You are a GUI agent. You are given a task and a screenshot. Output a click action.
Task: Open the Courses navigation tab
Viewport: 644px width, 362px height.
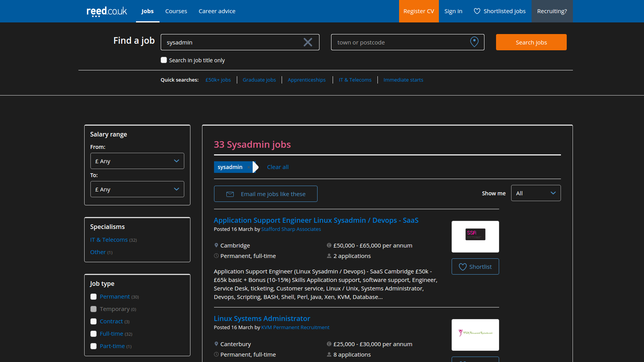176,11
